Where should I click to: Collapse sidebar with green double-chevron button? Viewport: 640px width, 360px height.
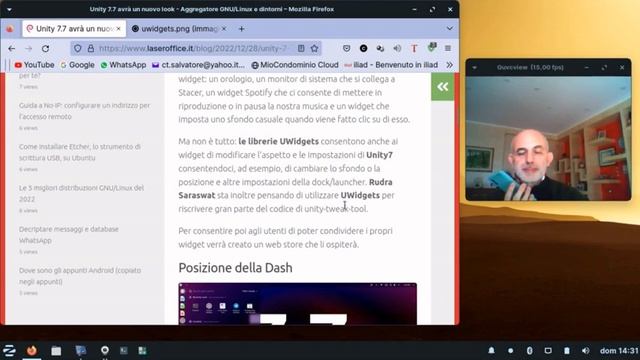point(442,87)
